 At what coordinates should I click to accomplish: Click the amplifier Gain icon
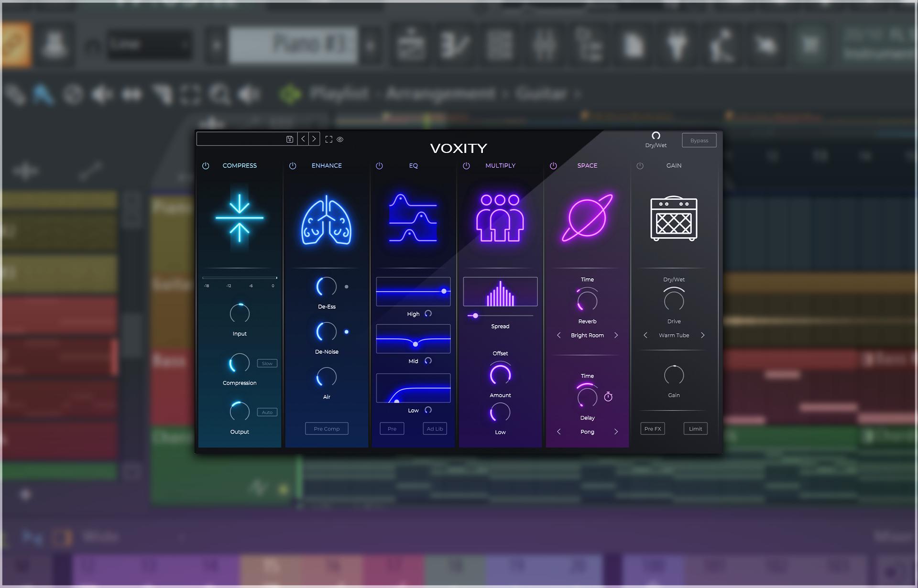pyautogui.click(x=674, y=218)
